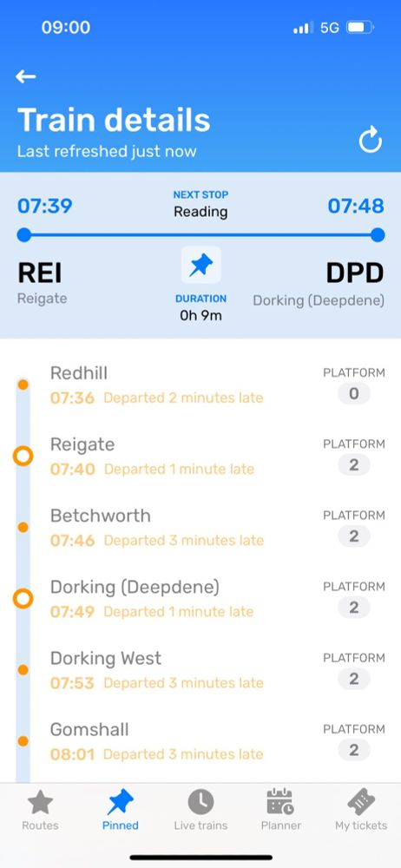Tap the 5G signal status indicator
401x868 pixels.
tap(330, 28)
